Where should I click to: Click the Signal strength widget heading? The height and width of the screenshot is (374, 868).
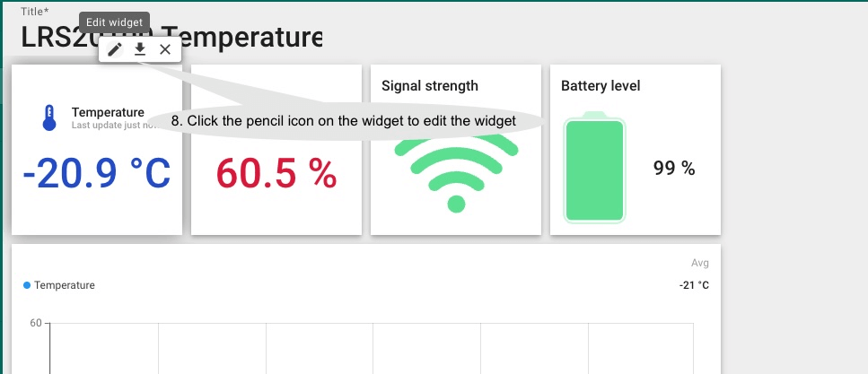pyautogui.click(x=430, y=86)
